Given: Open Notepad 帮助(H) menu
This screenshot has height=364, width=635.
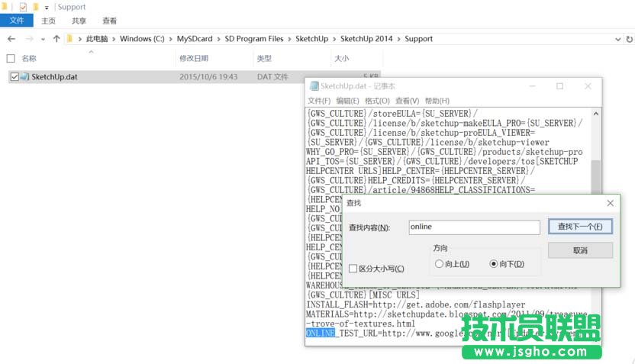Looking at the screenshot, I should click(437, 101).
